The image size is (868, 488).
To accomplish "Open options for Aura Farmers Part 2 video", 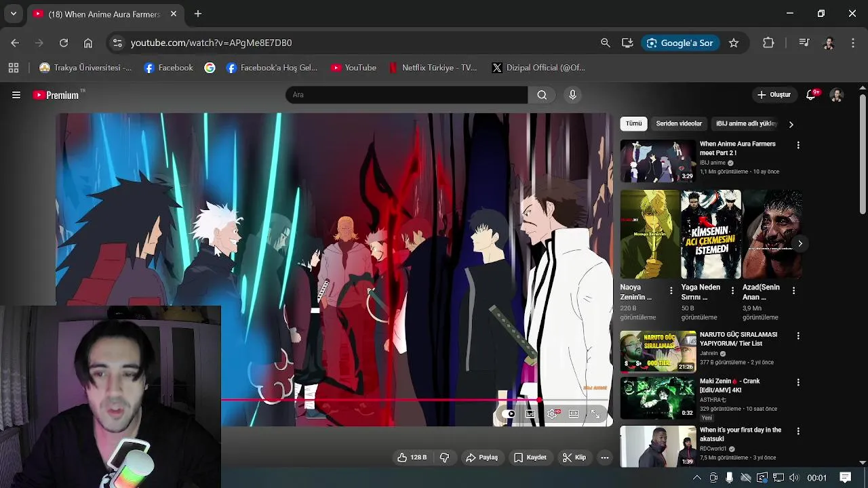I will 798,145.
